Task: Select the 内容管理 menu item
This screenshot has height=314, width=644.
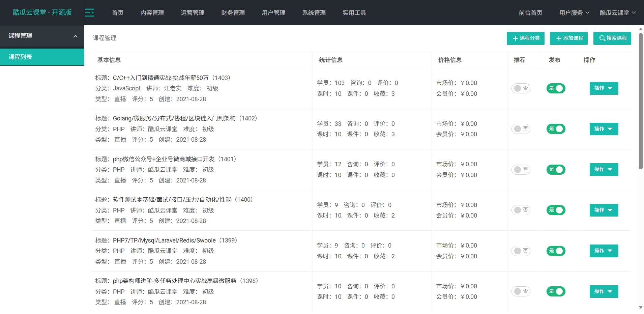Action: [152, 12]
